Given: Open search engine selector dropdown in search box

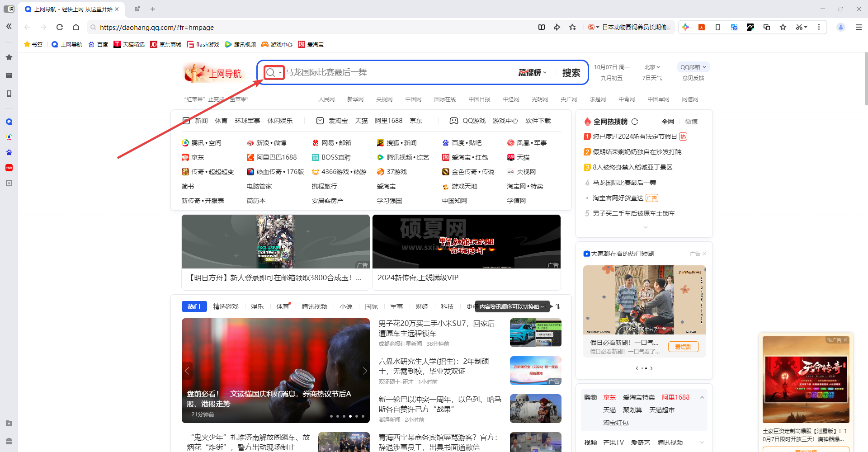Looking at the screenshot, I should (x=274, y=72).
